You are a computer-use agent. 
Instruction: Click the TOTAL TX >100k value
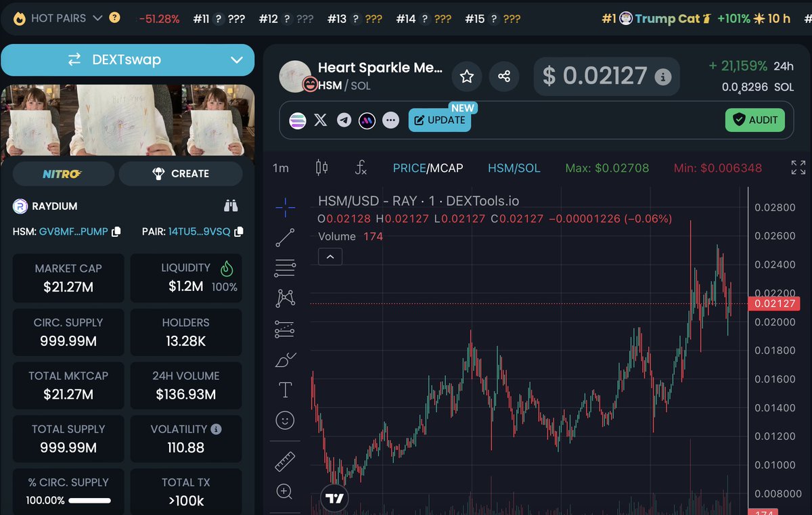[x=185, y=501]
